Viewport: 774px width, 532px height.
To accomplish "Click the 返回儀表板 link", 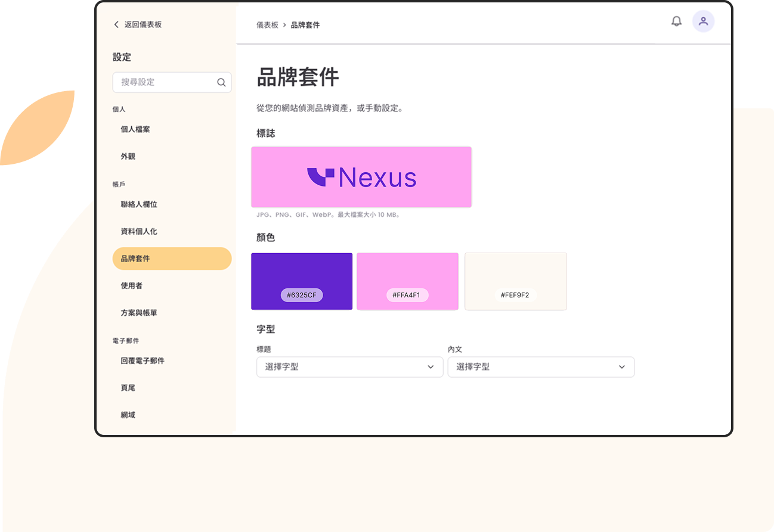I will [143, 24].
